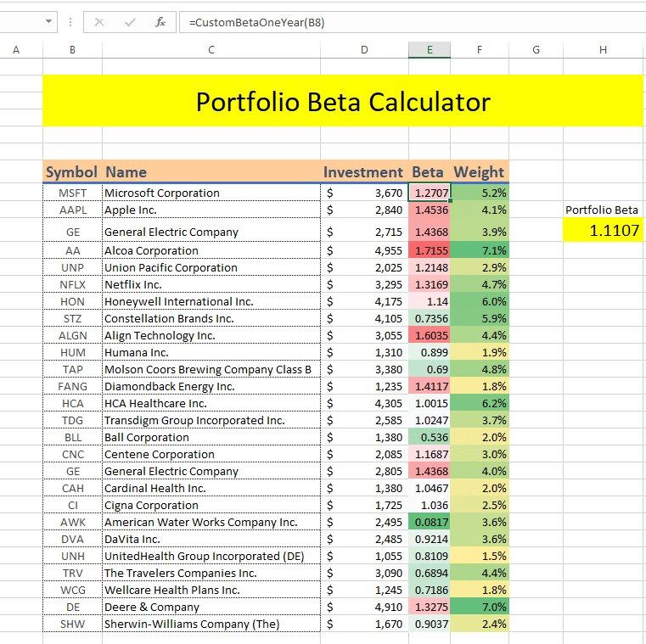This screenshot has width=646, height=644.
Task: Select column E header
Action: click(430, 50)
